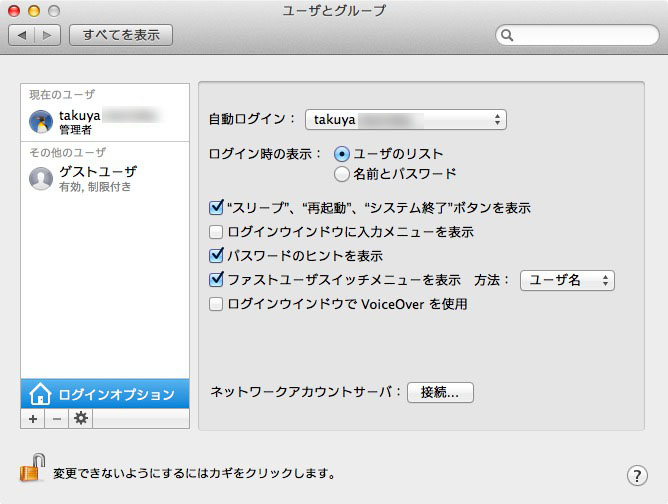The image size is (668, 504).
Task: Toggle ファストユーザスイッチメニューを表示 checkbox
Action: click(216, 279)
